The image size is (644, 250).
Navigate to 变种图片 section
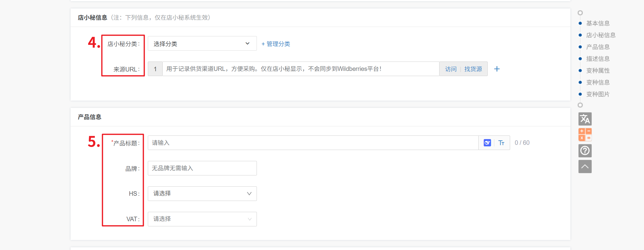point(598,94)
